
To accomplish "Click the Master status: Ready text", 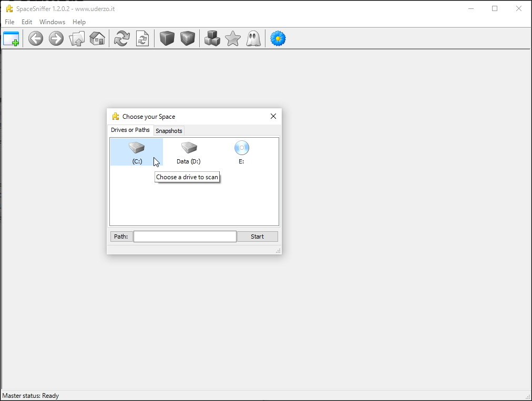I will (30, 396).
